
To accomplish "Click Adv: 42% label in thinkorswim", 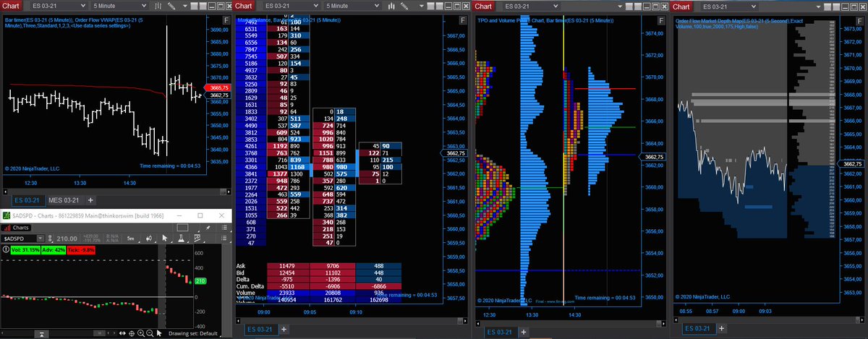I will (54, 250).
